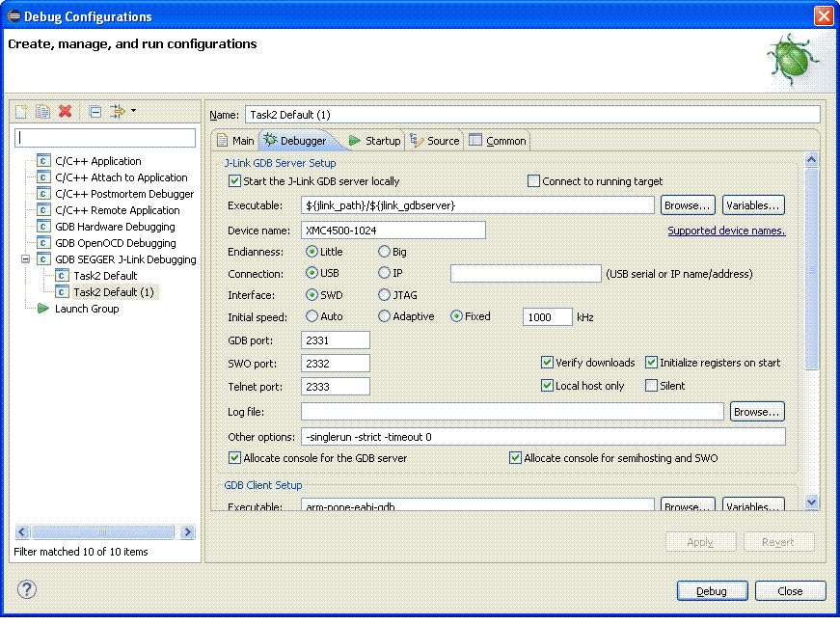Click the vertical scrollbar up arrow
Screen dimensions: 840x625
coord(812,159)
